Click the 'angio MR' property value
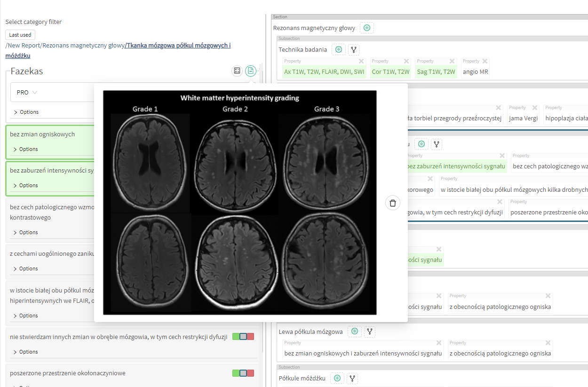 pyautogui.click(x=475, y=72)
